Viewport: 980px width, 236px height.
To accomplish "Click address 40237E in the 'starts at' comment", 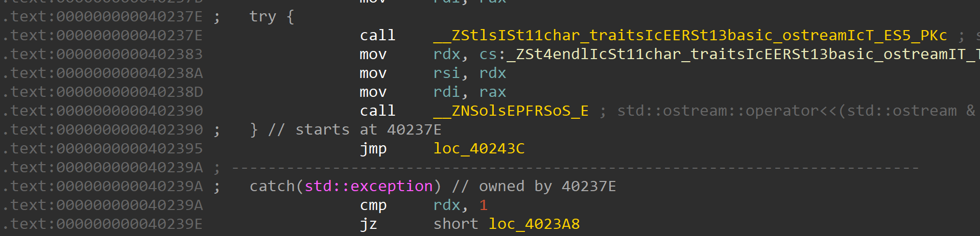I will (414, 130).
